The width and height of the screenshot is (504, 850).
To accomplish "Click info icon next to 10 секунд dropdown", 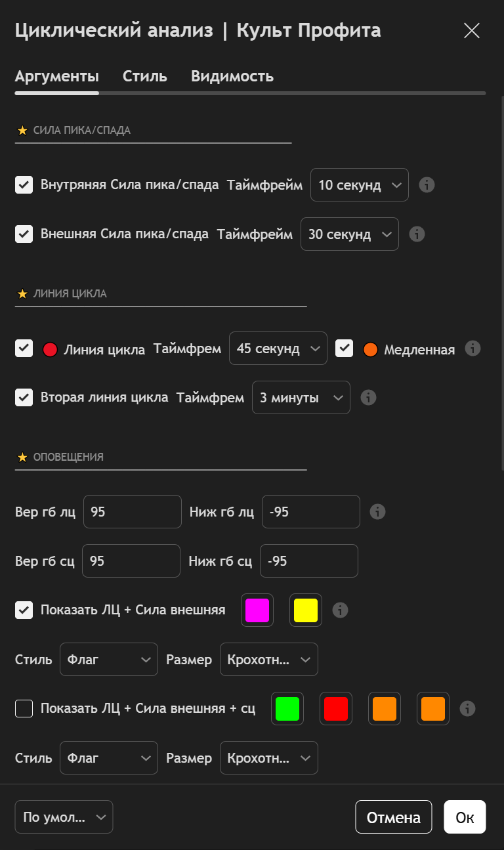I will 427,185.
